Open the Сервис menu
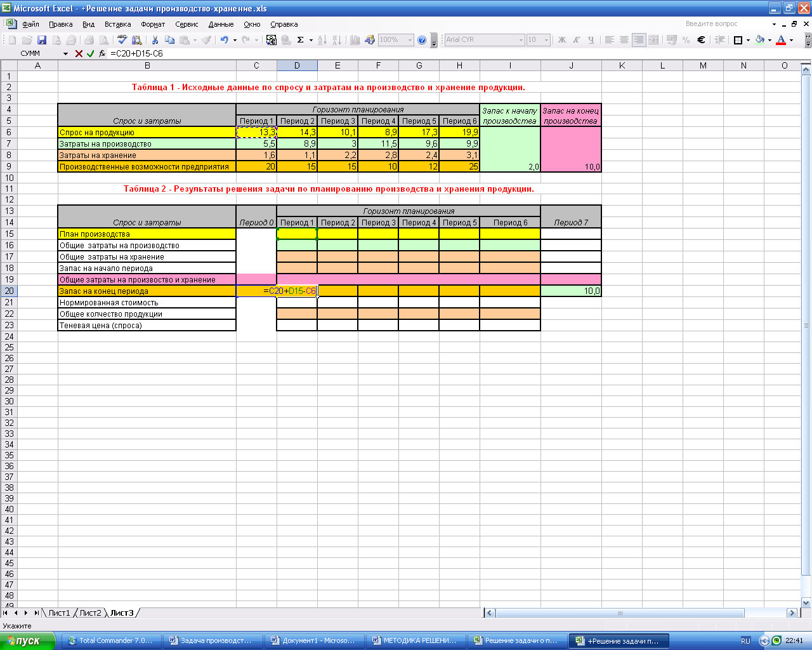The height and width of the screenshot is (650, 812). pos(187,24)
